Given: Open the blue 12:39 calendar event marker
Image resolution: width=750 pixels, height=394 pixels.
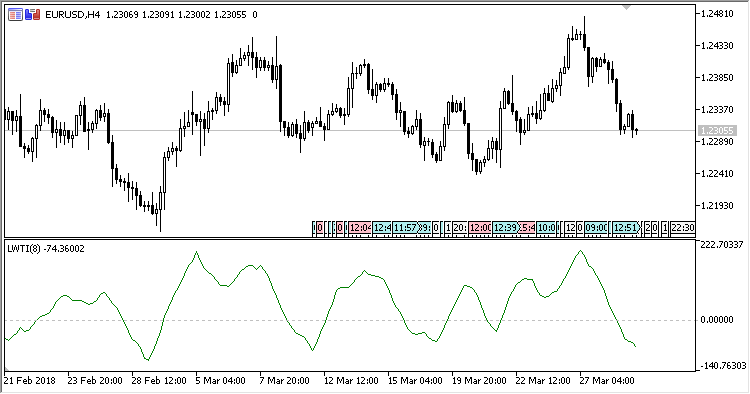Looking at the screenshot, I should (x=505, y=228).
